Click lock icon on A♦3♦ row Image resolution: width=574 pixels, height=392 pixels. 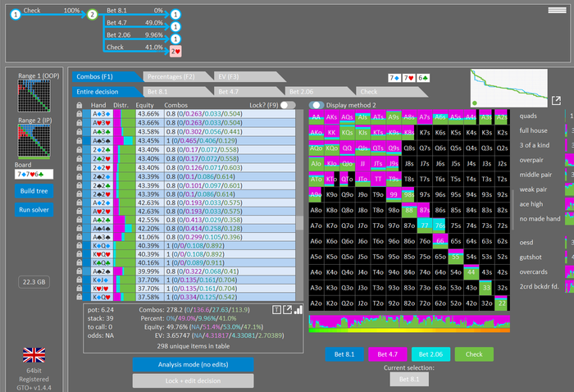pyautogui.click(x=79, y=114)
